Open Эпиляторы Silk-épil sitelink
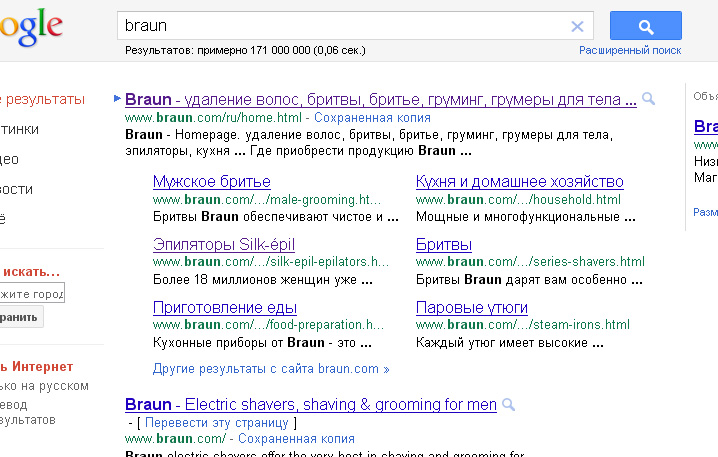Image resolution: width=718 pixels, height=457 pixels. (x=224, y=245)
